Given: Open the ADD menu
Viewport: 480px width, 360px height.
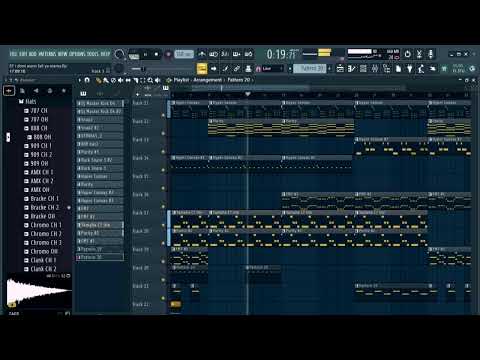Looking at the screenshot, I should (33, 54).
